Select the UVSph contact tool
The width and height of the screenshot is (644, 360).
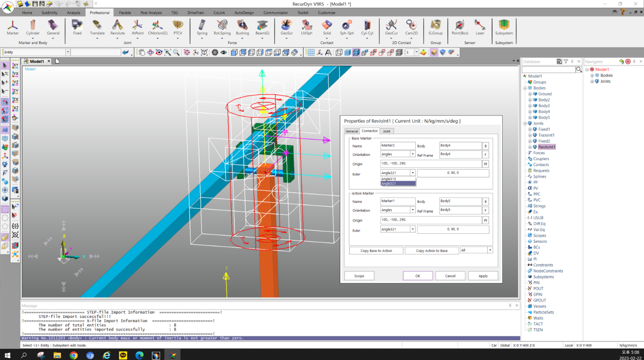click(x=307, y=27)
